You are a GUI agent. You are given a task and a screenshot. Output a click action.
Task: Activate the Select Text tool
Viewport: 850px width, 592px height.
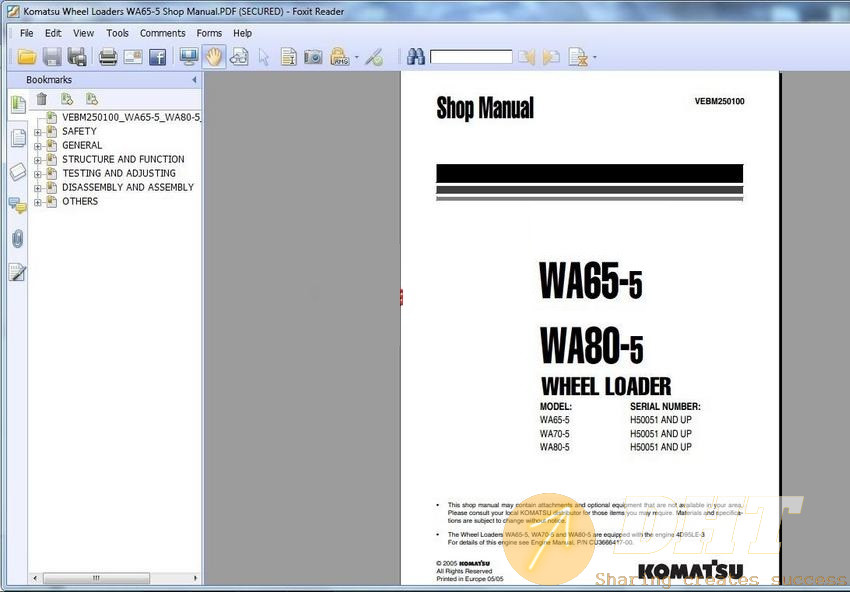288,56
